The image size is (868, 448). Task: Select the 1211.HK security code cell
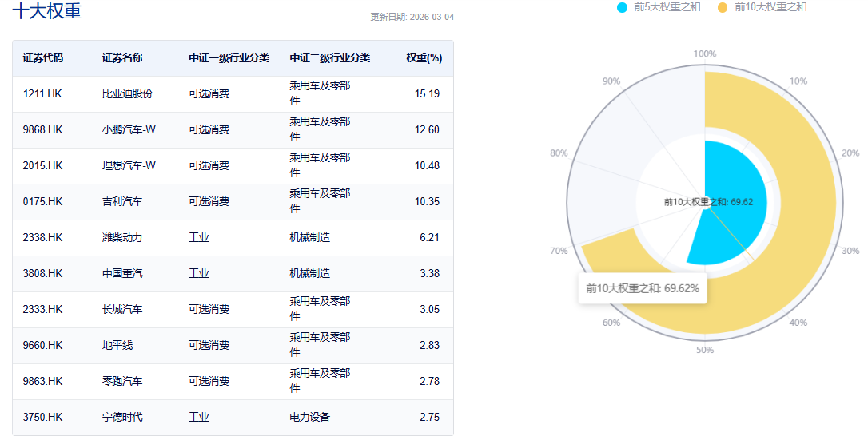(x=42, y=93)
